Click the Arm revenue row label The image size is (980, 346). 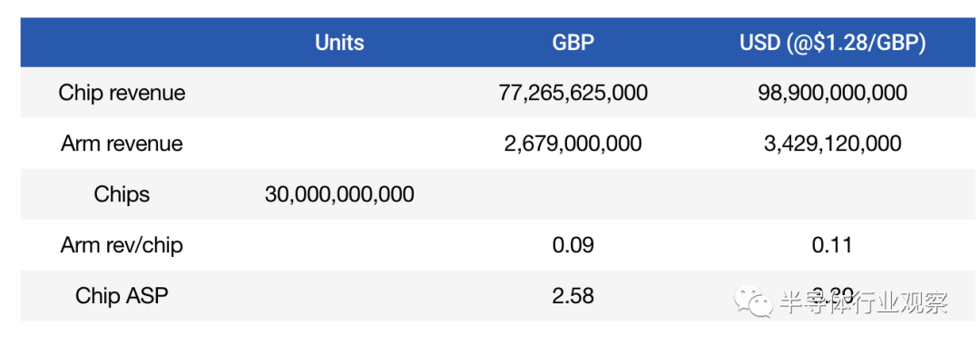click(x=122, y=143)
